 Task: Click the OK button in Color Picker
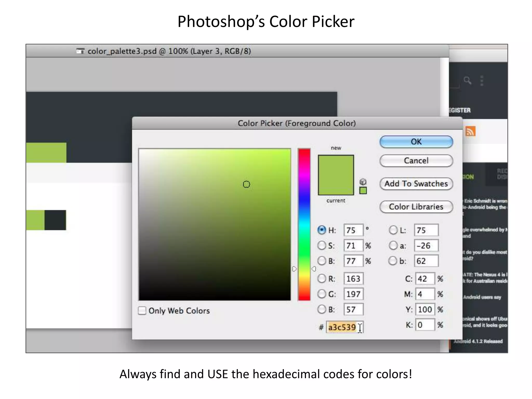tap(416, 142)
